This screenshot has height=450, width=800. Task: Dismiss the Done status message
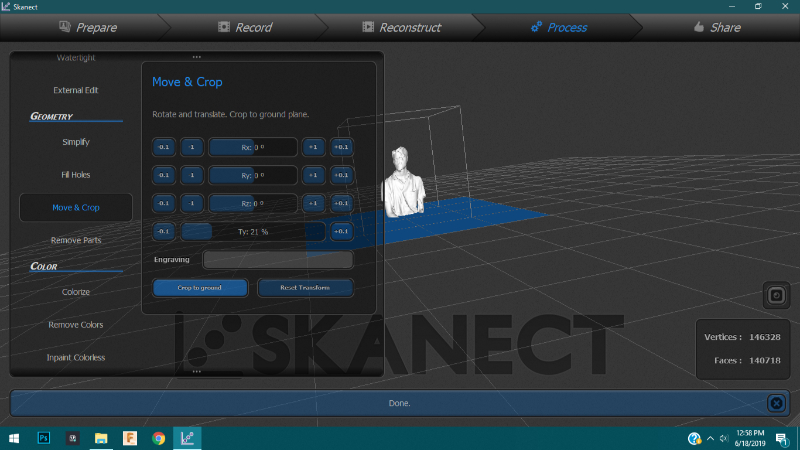click(776, 403)
